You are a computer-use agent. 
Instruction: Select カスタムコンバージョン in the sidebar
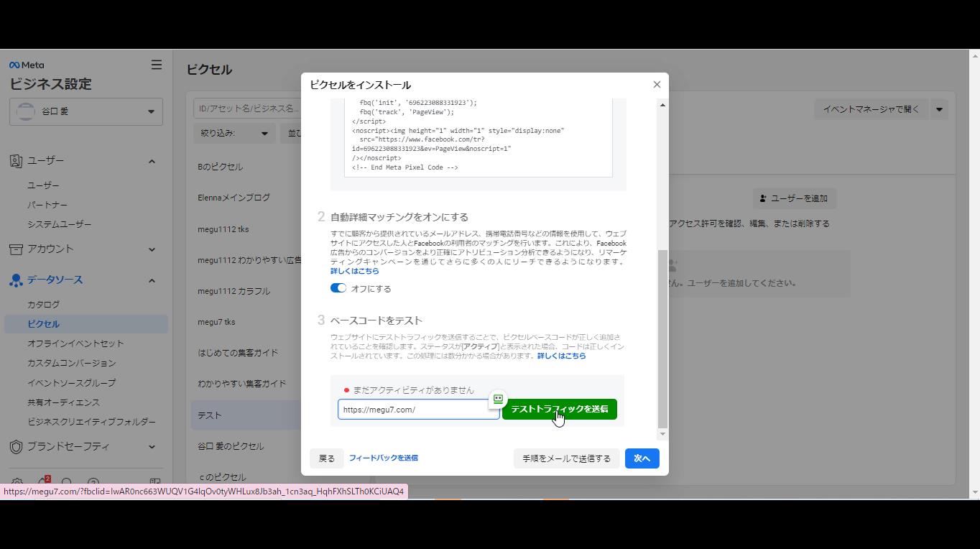tap(71, 363)
